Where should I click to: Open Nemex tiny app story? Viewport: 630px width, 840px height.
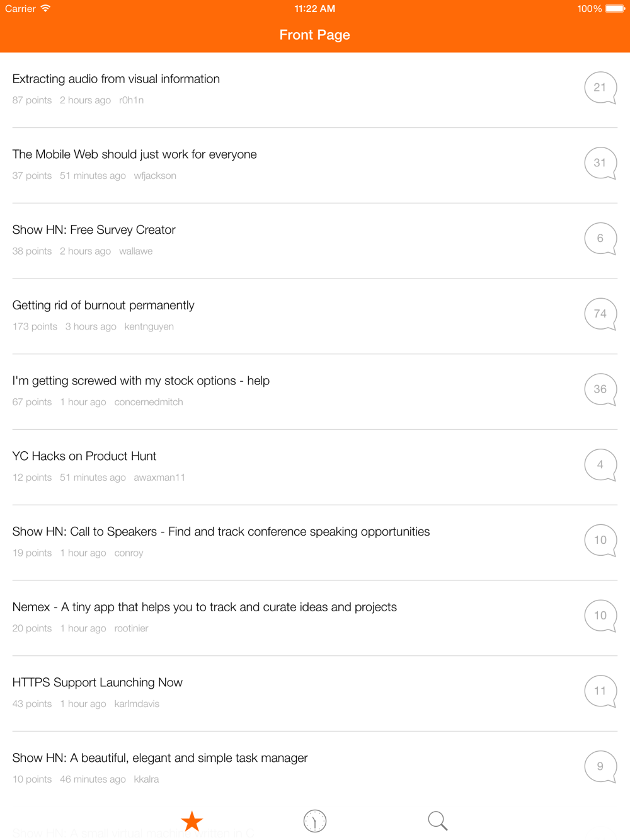pyautogui.click(x=205, y=607)
